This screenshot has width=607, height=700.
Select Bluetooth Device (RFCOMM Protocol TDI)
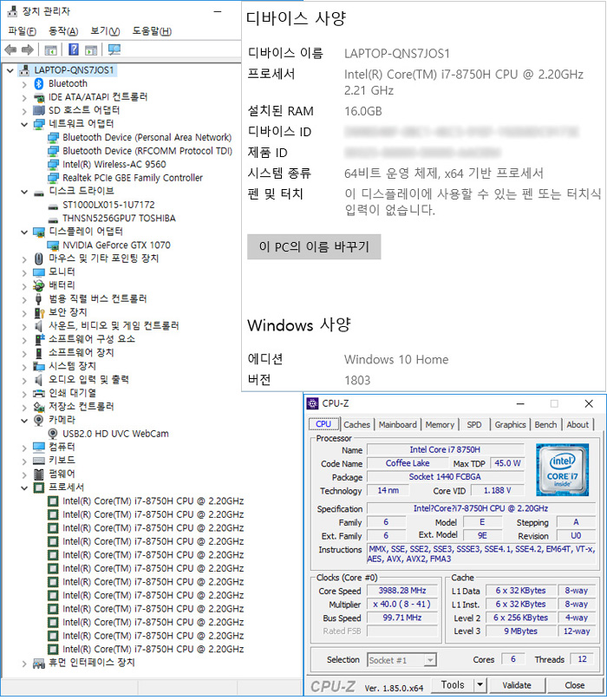tap(147, 151)
